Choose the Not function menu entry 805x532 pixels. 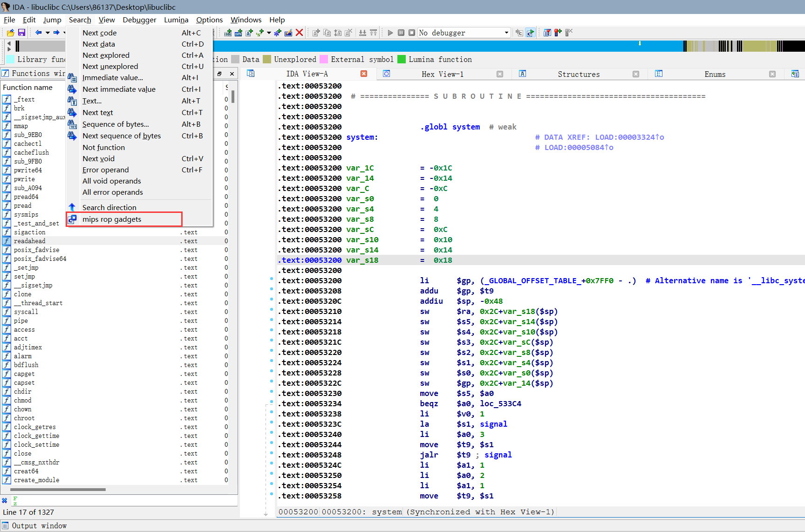click(140, 147)
